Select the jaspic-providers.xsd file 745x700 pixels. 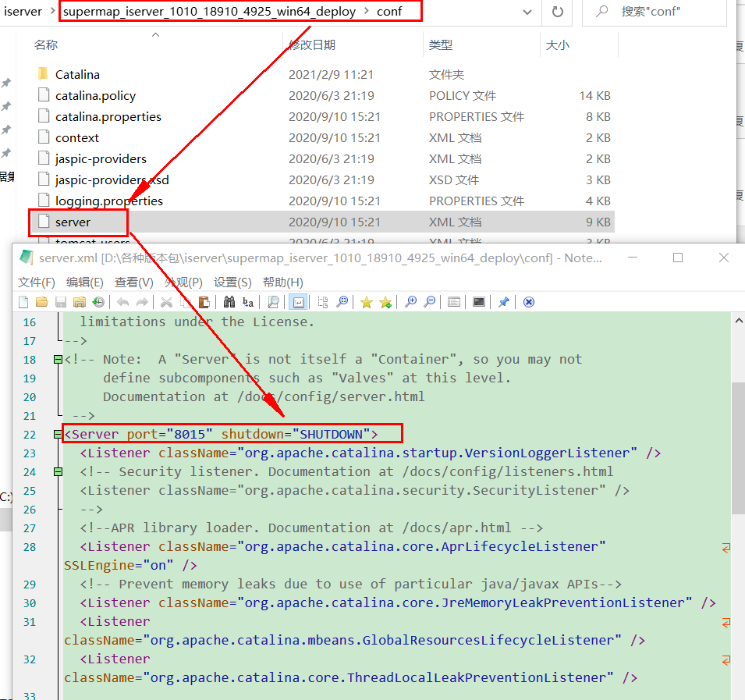pos(112,180)
